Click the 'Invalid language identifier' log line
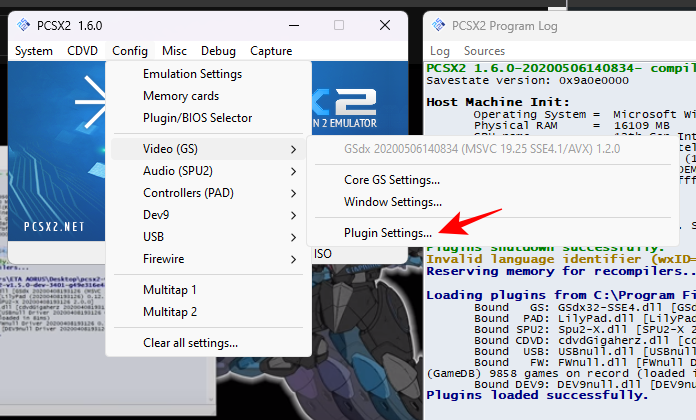Image resolution: width=696 pixels, height=420 pixels. pos(561,259)
